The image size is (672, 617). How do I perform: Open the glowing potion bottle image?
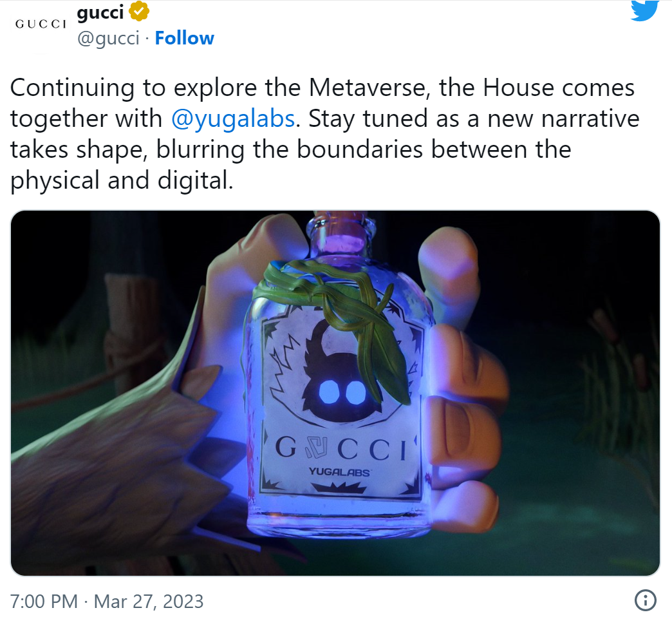pos(335,393)
